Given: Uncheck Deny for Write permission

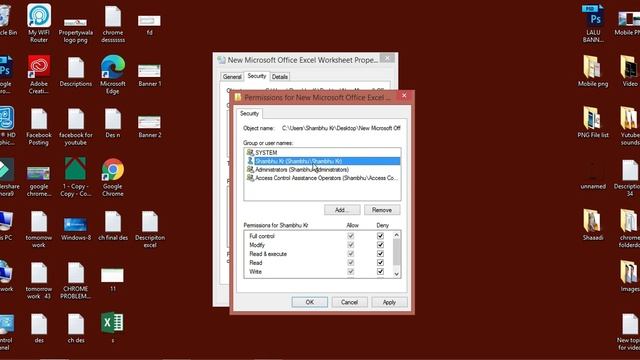Looking at the screenshot, I should [x=380, y=271].
